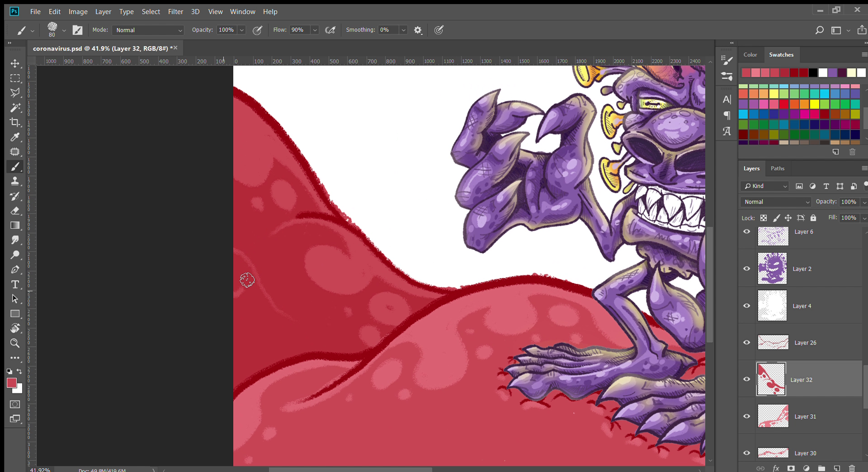The height and width of the screenshot is (472, 868).
Task: Select the Horizontal Type tool
Action: (x=15, y=284)
